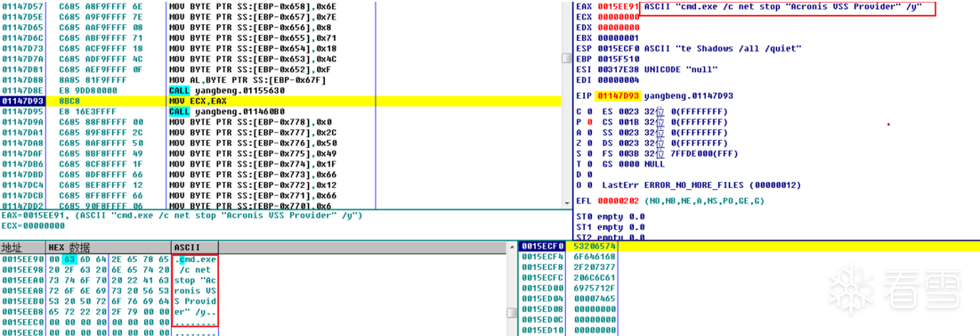
Task: Select the C carry flag line
Action: tap(652, 111)
